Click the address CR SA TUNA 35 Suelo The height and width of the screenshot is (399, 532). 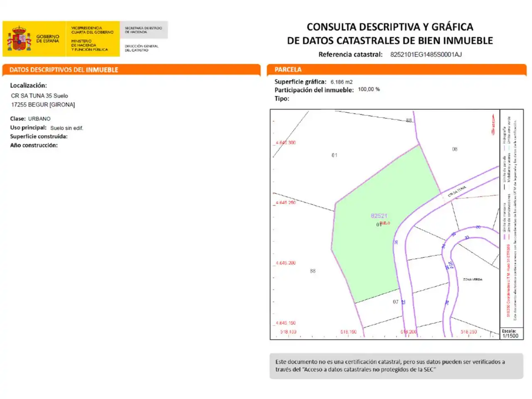click(39, 96)
